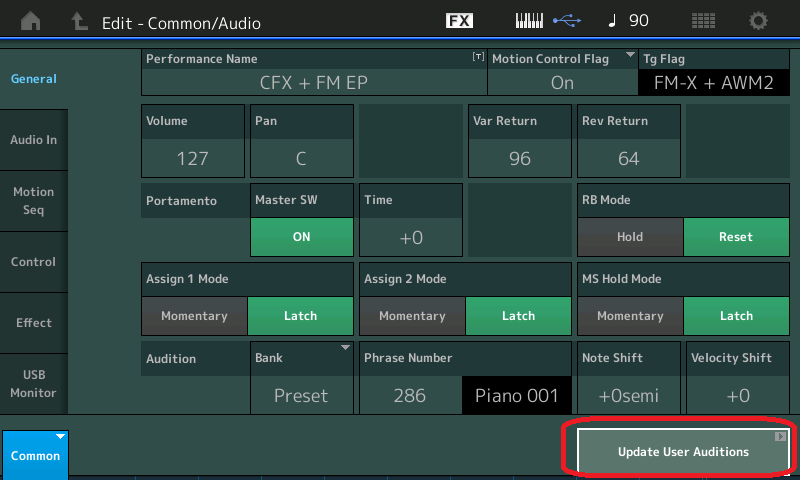
Task: Open the FX effect overview icon
Action: [x=459, y=21]
